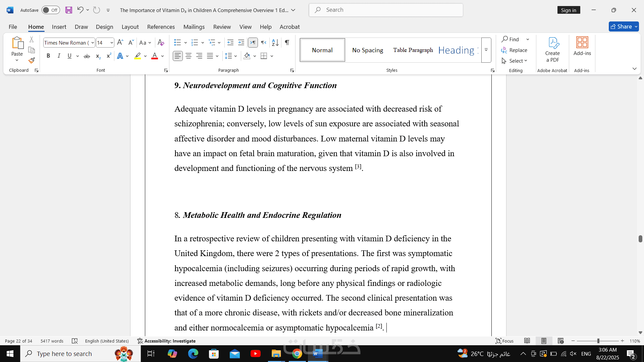This screenshot has height=362, width=644.
Task: Toggle Bold formatting
Action: click(x=48, y=56)
